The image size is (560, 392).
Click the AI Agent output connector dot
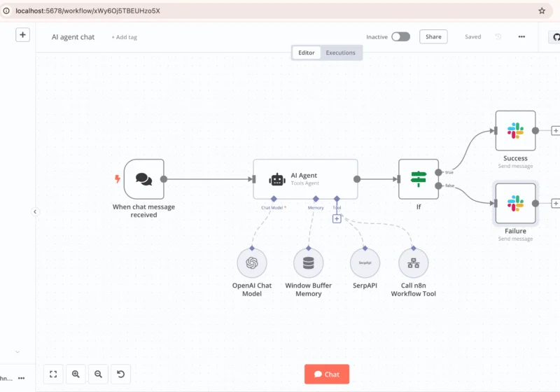[x=357, y=179]
